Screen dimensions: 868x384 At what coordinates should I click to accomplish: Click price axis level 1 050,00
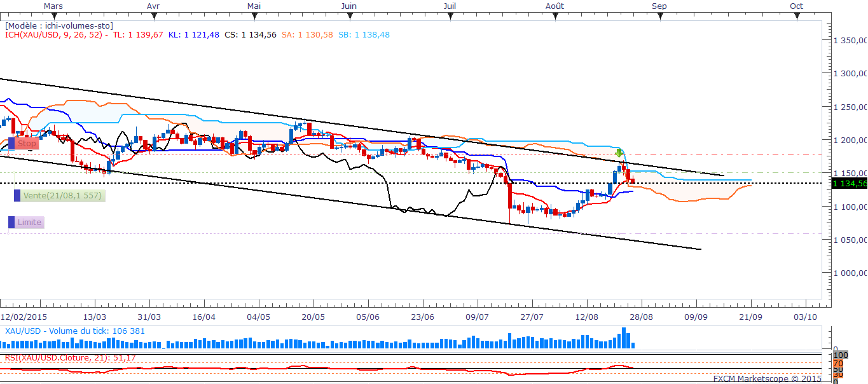pos(851,240)
